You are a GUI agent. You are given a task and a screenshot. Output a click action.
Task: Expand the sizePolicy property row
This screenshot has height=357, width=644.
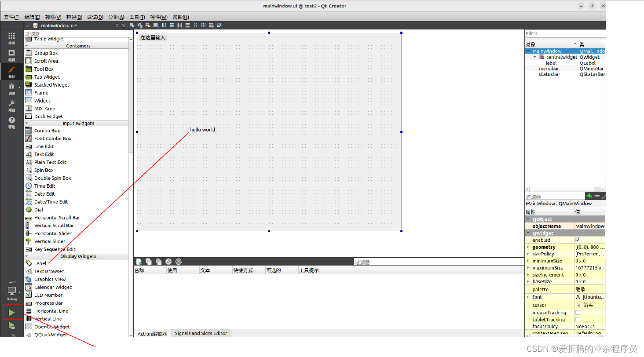pyautogui.click(x=528, y=254)
